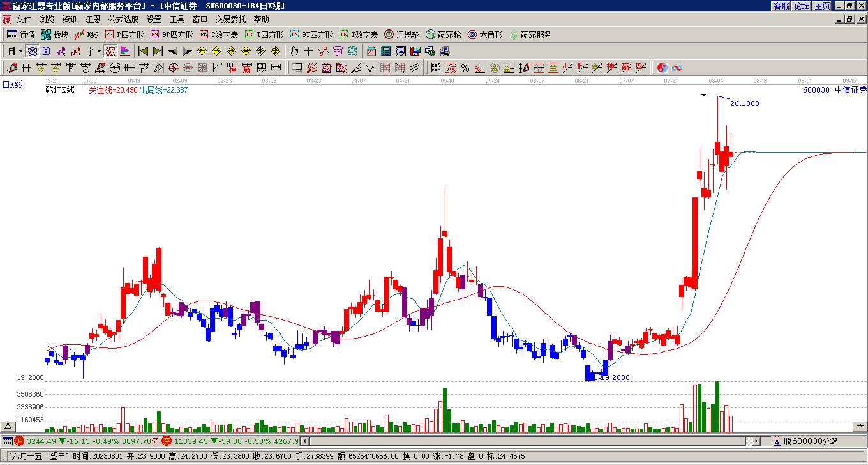868x465 pixels.
Task: Open the 江恩轮 (Gann wheel) tool
Action: tap(402, 34)
